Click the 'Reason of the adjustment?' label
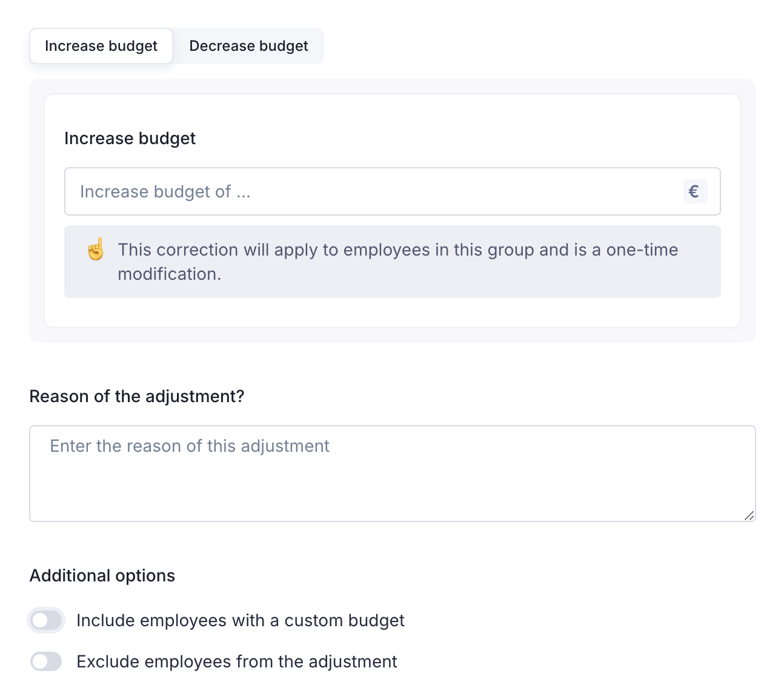The width and height of the screenshot is (784, 688). click(x=137, y=397)
